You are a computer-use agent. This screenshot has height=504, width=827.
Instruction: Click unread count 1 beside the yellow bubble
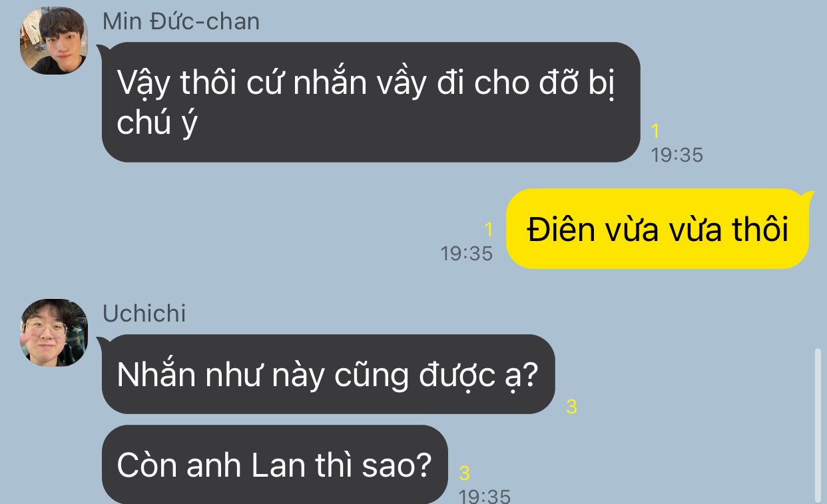click(488, 230)
